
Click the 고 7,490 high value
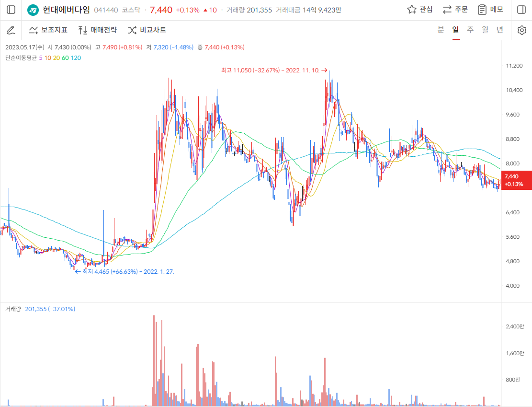click(x=119, y=47)
